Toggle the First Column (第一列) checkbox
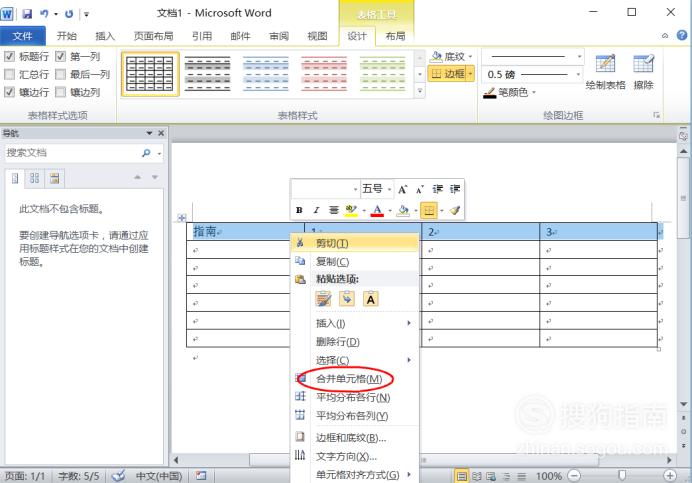Screen dimensions: 692x483 click(60, 57)
